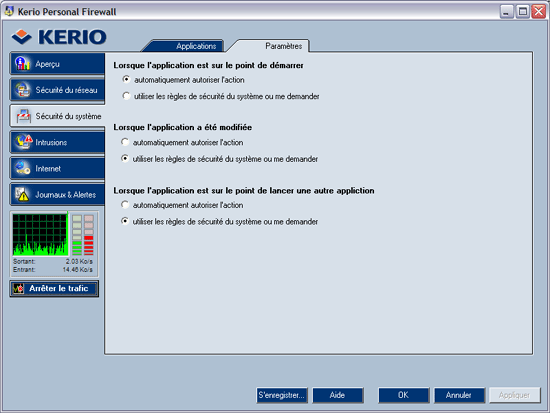
Task: Open the Aperçu section icon
Action: tap(22, 64)
